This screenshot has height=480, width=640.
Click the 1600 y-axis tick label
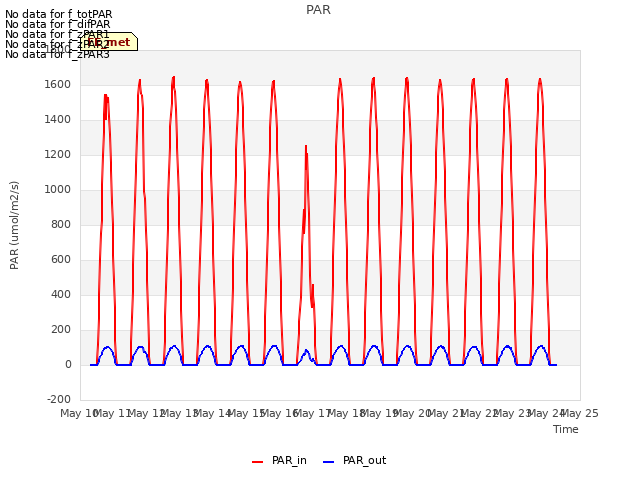(58, 84)
